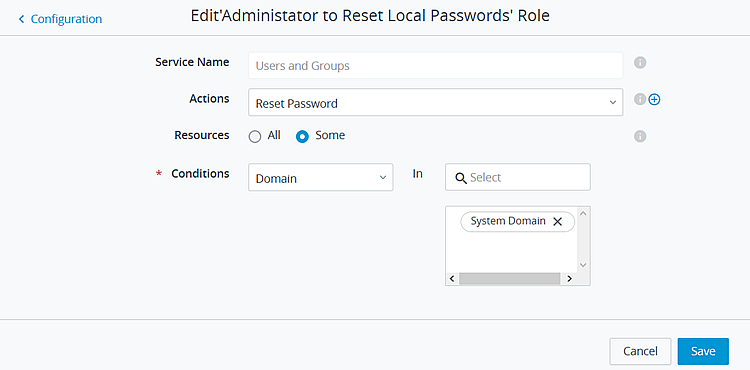This screenshot has width=750, height=370.
Task: Remove the System Domain tag
Action: click(557, 222)
